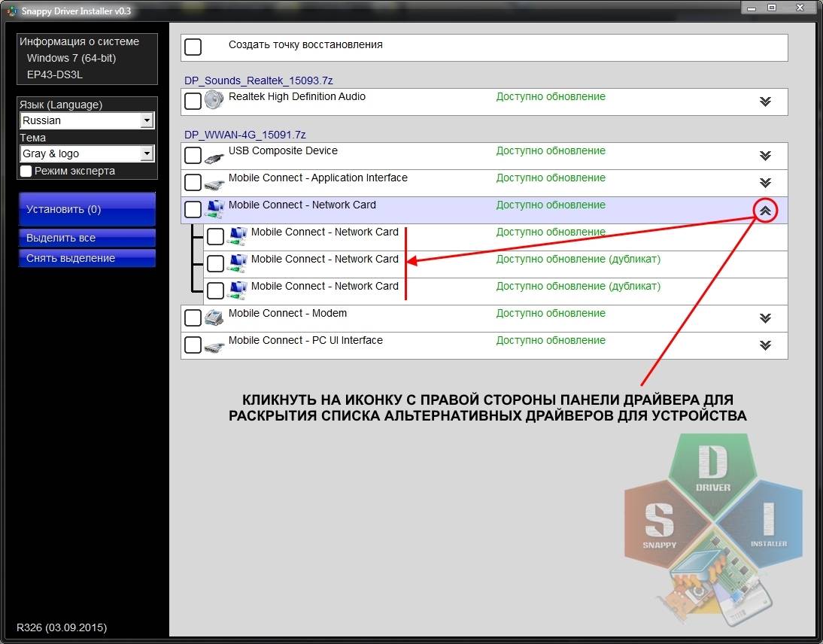
Task: Click the Выделить все button
Action: point(87,238)
